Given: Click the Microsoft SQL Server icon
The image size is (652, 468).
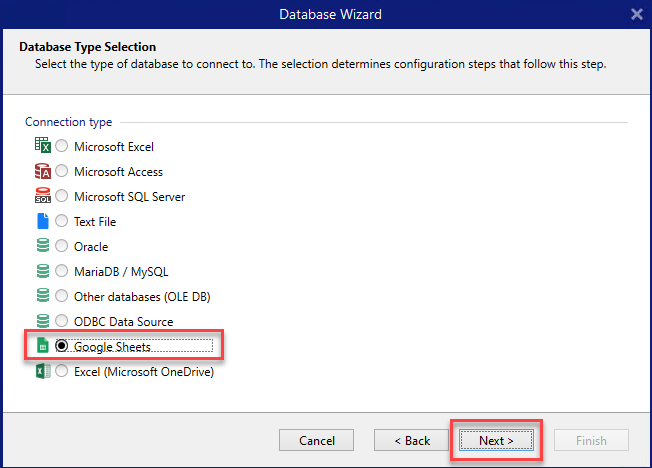Looking at the screenshot, I should 42,196.
